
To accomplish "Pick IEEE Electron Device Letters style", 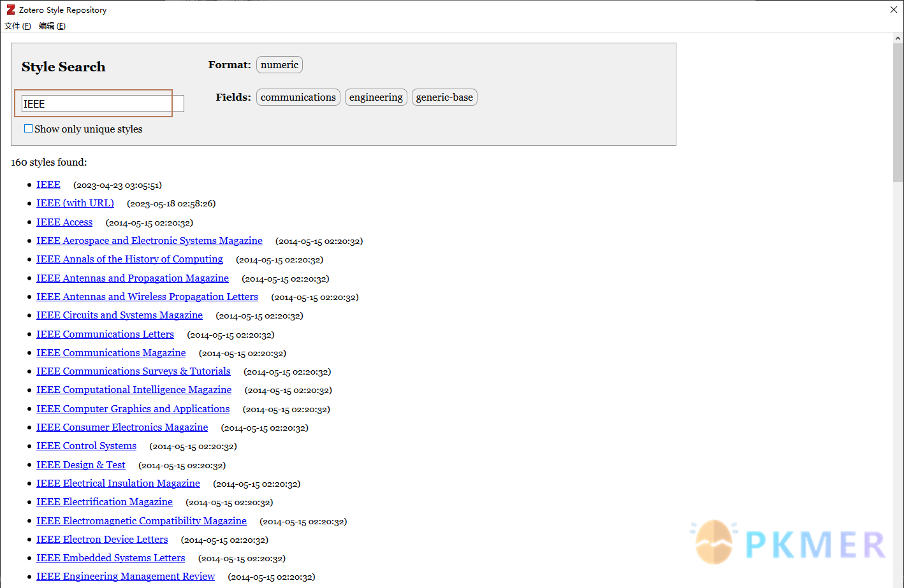I will pyautogui.click(x=102, y=540).
